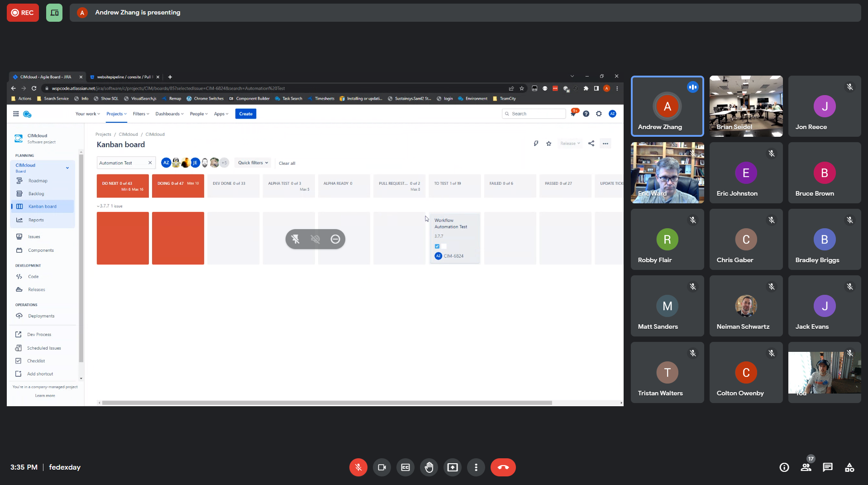The image size is (868, 485).
Task: Expand +5 more assignees
Action: click(224, 163)
